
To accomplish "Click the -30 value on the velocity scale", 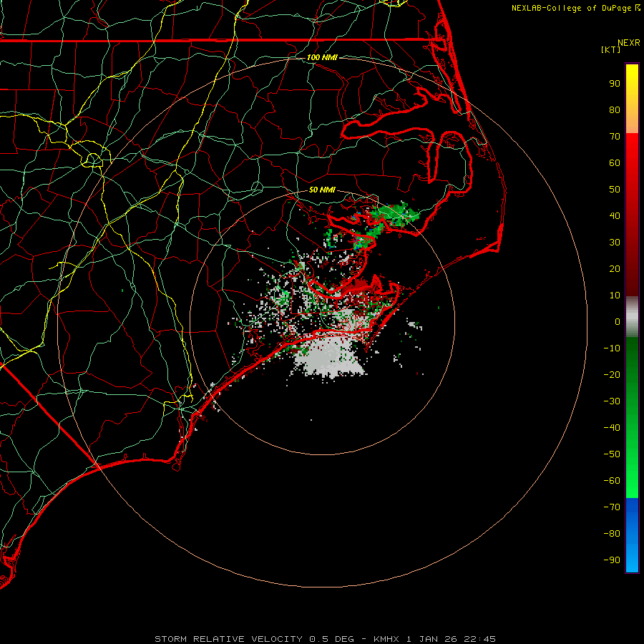I will pyautogui.click(x=612, y=401).
